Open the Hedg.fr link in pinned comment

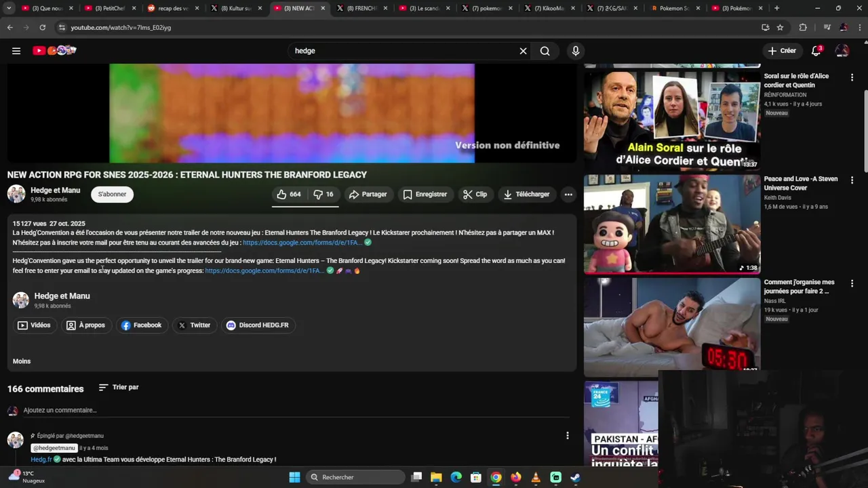click(x=41, y=460)
